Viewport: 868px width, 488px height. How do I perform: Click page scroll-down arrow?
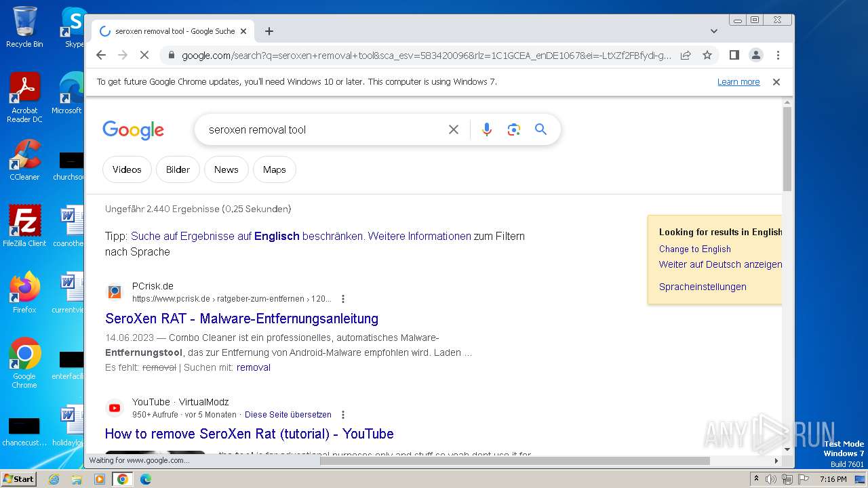point(787,449)
